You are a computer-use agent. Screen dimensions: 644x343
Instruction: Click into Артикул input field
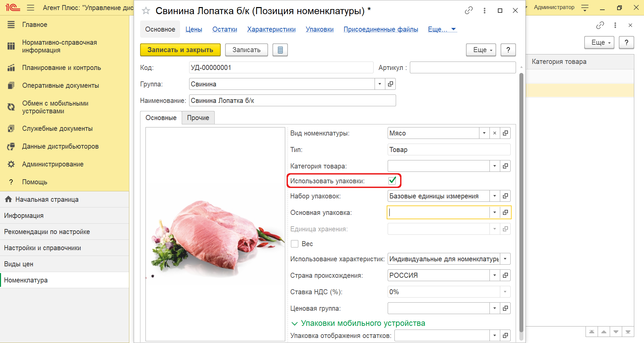[x=463, y=68]
